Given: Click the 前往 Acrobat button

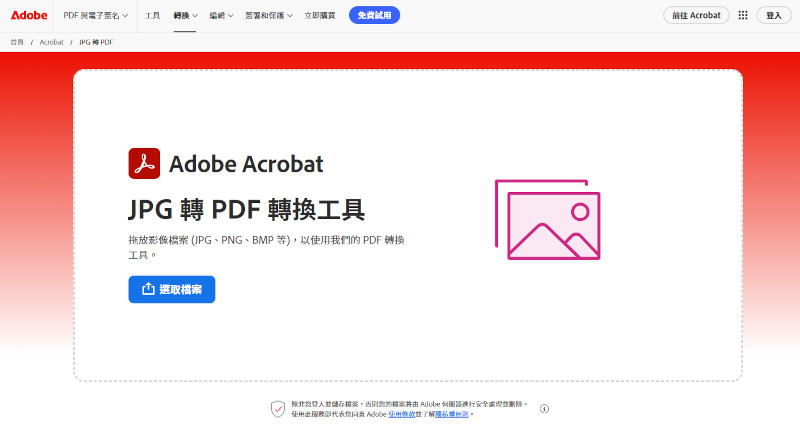Looking at the screenshot, I should pos(696,15).
